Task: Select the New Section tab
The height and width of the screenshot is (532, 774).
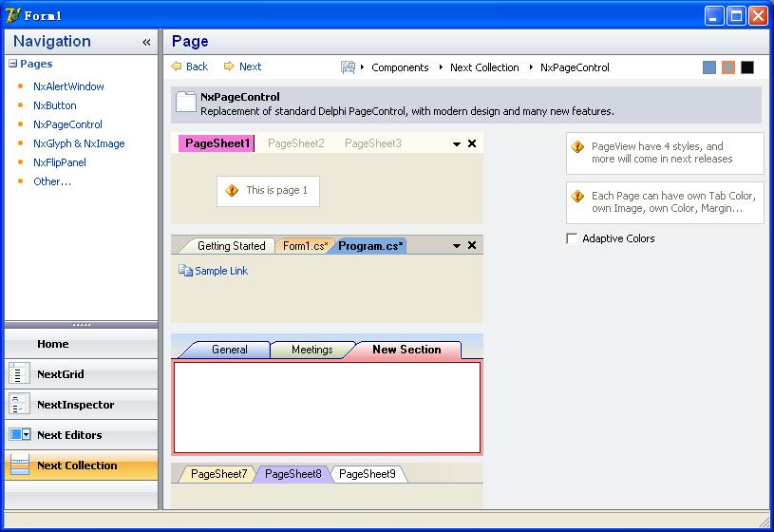Action: [x=406, y=350]
